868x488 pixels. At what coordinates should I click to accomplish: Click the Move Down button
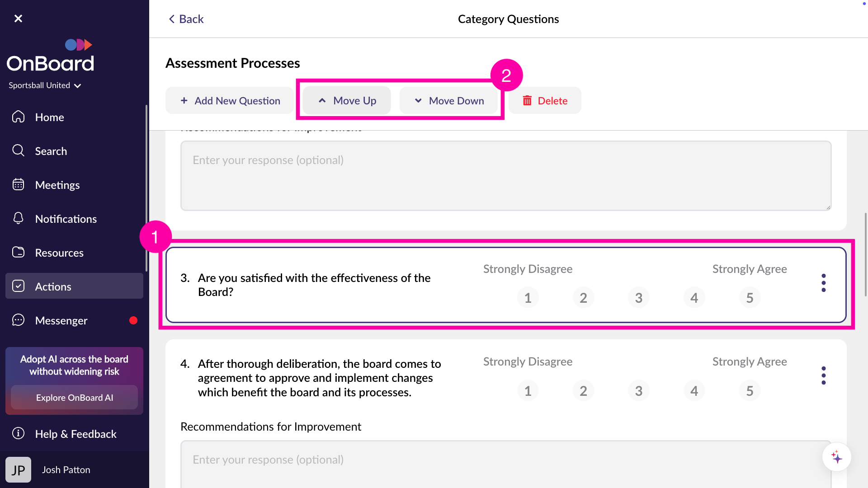[449, 100]
